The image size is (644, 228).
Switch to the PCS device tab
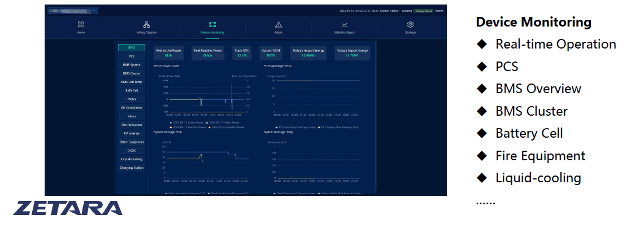pyautogui.click(x=132, y=56)
